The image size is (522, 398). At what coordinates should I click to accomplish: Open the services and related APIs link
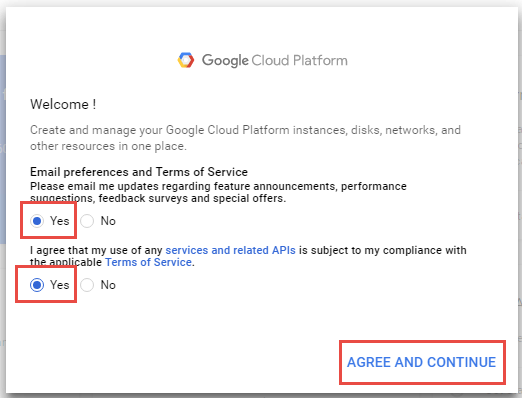tap(230, 250)
